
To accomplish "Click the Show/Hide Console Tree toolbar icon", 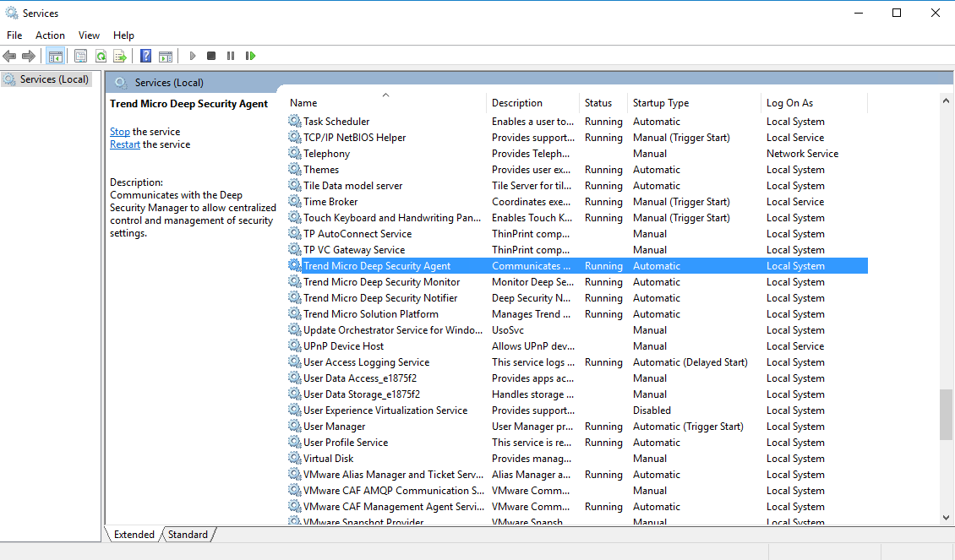I will click(x=55, y=57).
